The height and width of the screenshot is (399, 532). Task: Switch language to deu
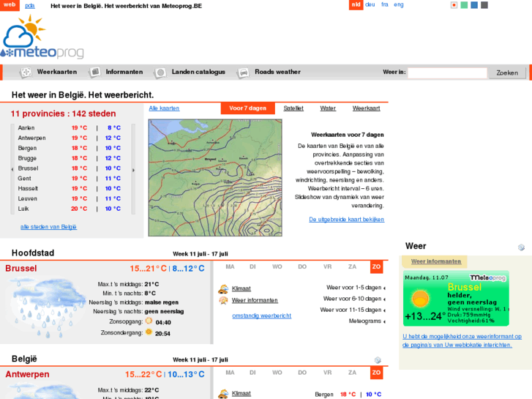coord(370,4)
